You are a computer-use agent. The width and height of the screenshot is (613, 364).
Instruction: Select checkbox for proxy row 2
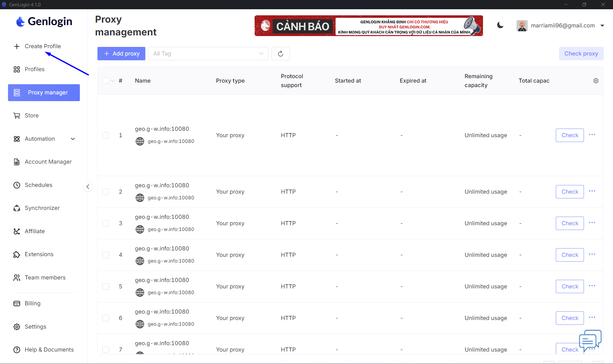pos(106,192)
